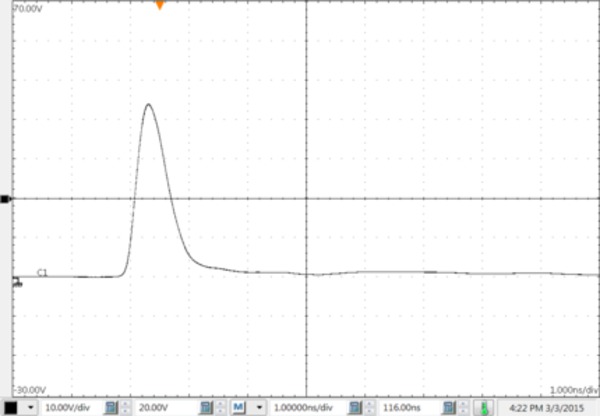
Task: Click the channel 1 reference marker at left edge
Action: tap(17, 282)
